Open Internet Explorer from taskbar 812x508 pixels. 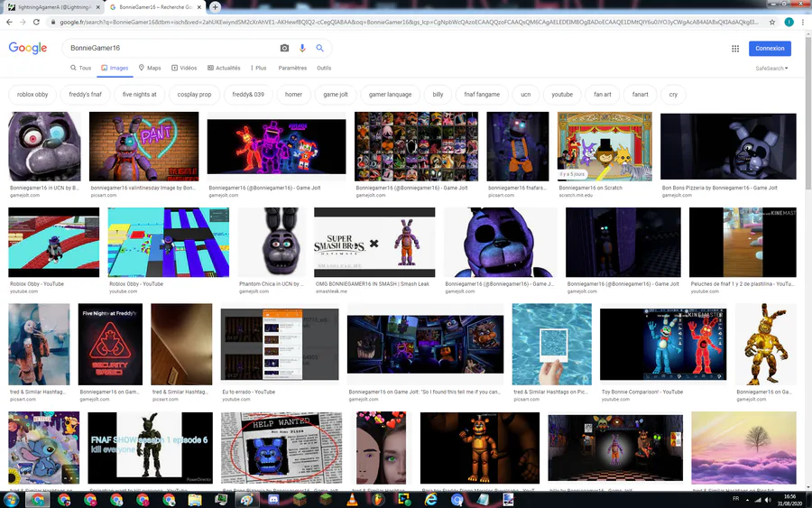(x=431, y=500)
